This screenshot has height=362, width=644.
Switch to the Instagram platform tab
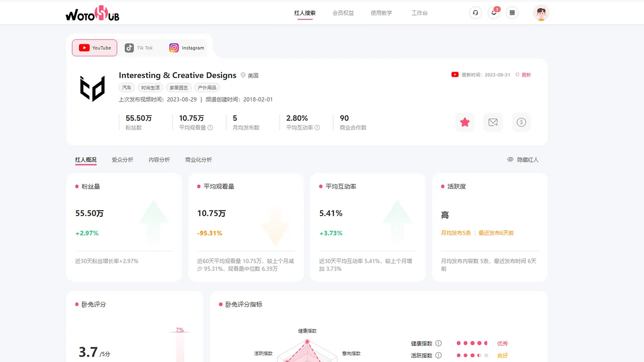pos(187,48)
